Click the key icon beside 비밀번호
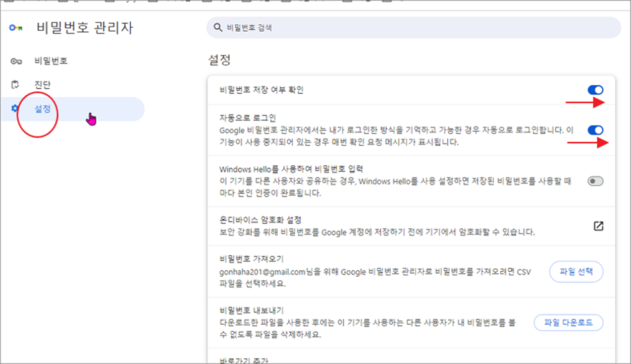631x364 pixels. pos(16,61)
